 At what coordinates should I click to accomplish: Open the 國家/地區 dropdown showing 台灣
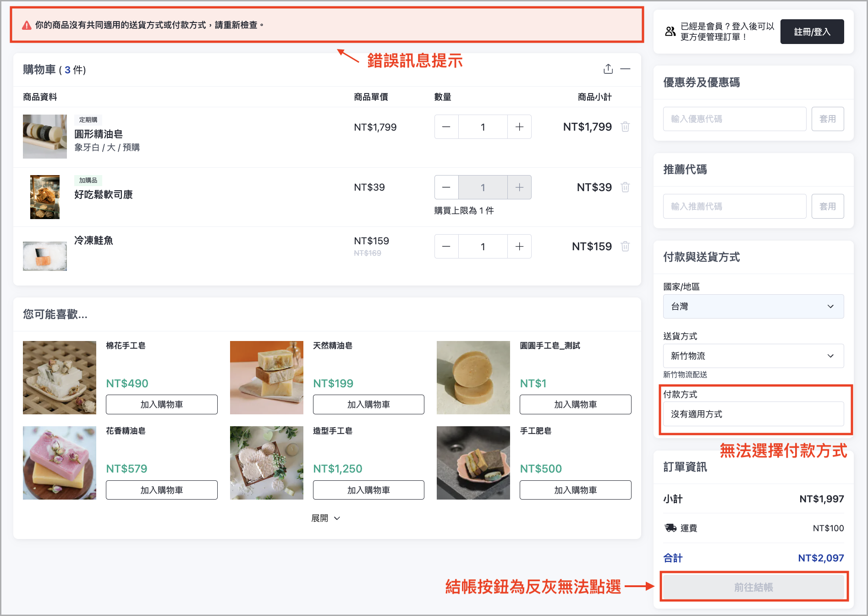(753, 306)
